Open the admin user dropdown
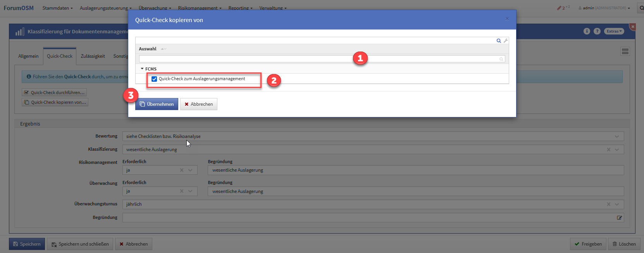Viewport: 644px width, 253px height. [x=604, y=8]
